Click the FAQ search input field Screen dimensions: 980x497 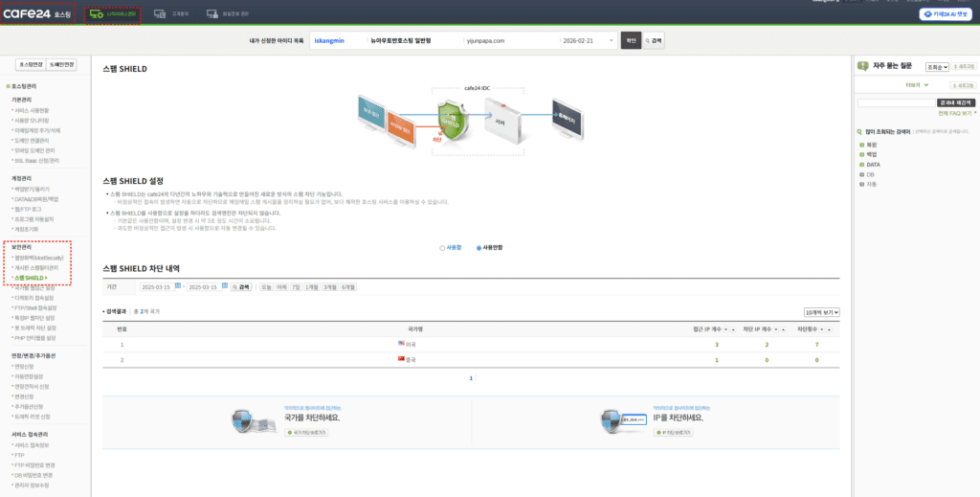[895, 102]
